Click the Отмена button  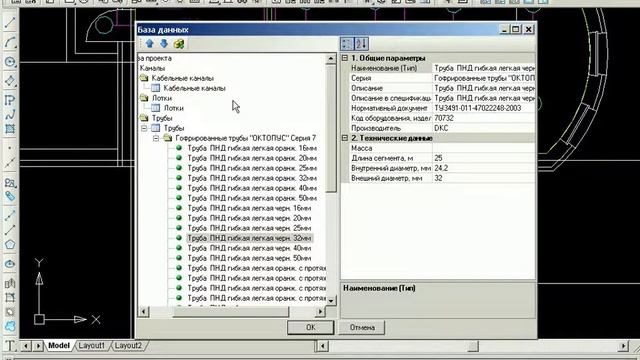[x=362, y=327]
